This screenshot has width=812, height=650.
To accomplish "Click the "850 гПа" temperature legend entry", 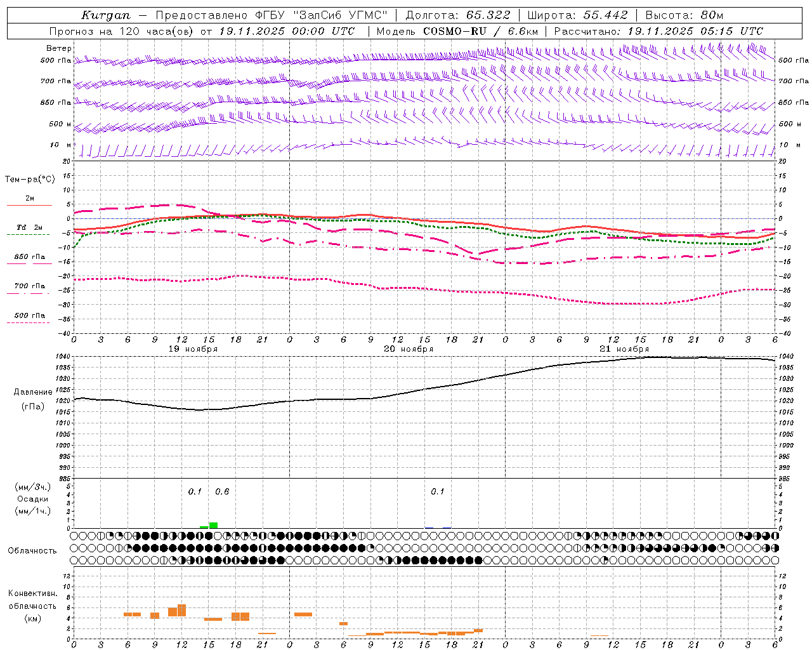I will (x=30, y=256).
